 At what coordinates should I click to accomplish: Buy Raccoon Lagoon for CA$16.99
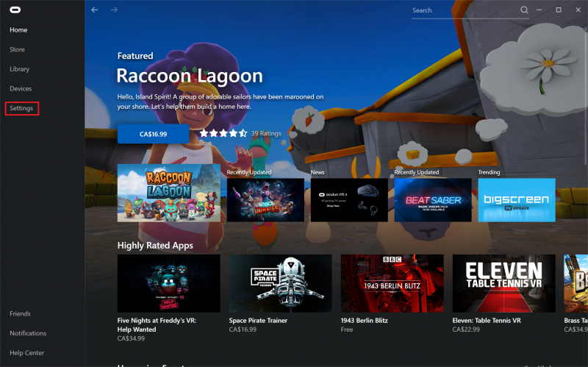coord(153,134)
